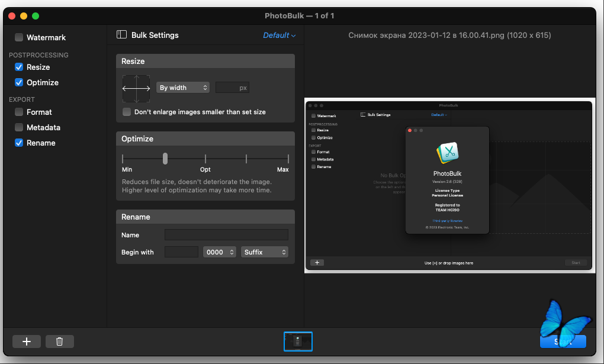
Task: Click the Name input field
Action: click(226, 235)
